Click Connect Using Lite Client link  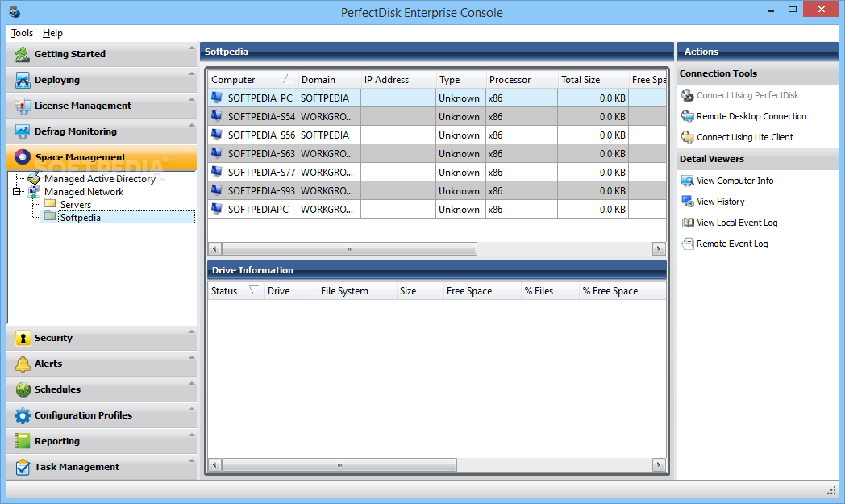click(x=745, y=137)
